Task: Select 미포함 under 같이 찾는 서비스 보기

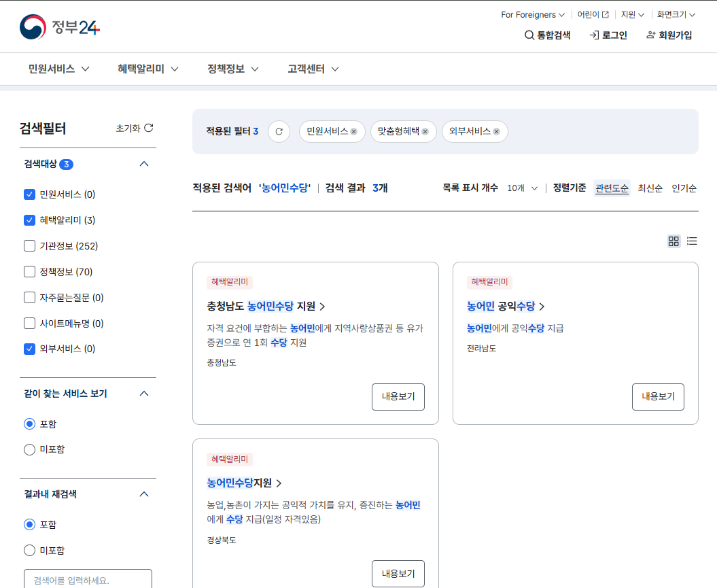Action: pyautogui.click(x=29, y=449)
